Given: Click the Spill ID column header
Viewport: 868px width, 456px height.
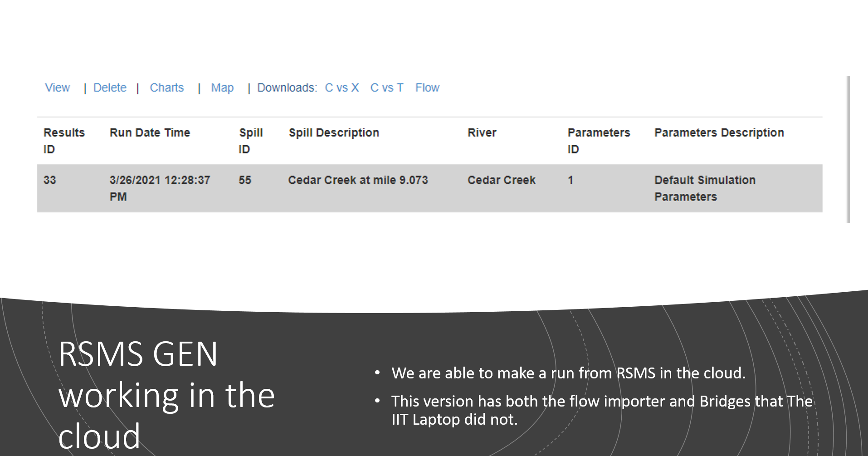Looking at the screenshot, I should [251, 141].
